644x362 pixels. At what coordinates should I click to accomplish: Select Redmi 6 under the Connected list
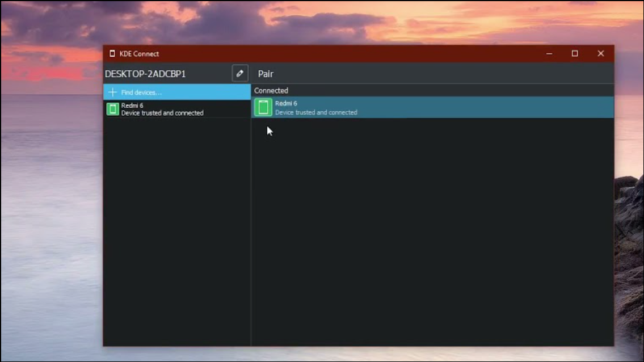pos(433,108)
